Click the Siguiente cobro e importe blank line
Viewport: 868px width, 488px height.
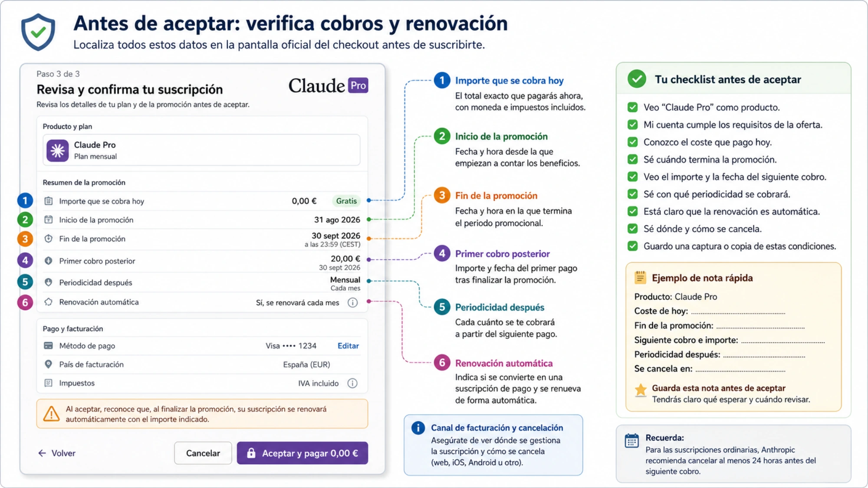pyautogui.click(x=783, y=341)
